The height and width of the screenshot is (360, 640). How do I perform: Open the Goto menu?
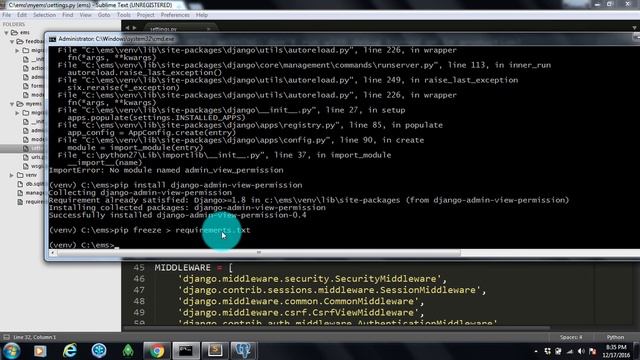click(104, 15)
